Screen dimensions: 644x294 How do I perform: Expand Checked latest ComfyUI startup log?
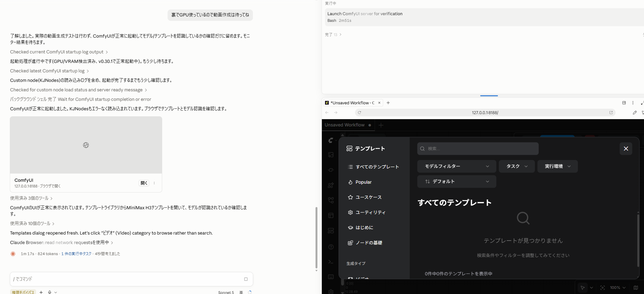(x=49, y=71)
